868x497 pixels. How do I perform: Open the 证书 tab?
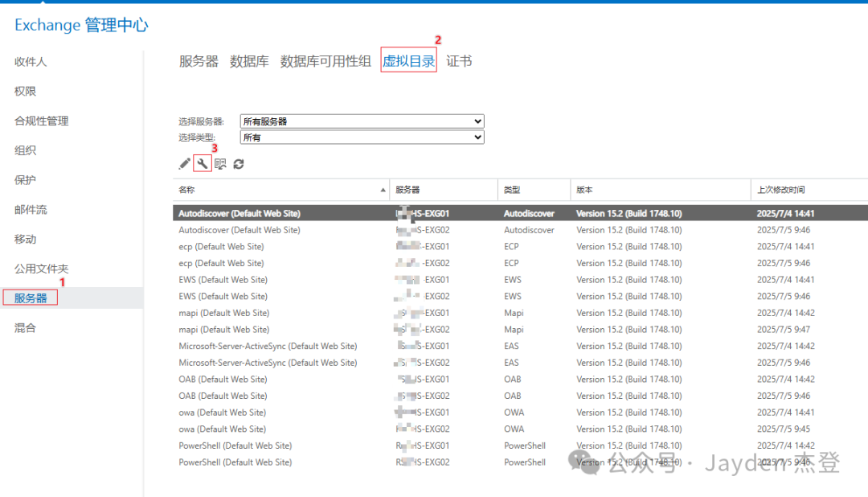(x=459, y=61)
